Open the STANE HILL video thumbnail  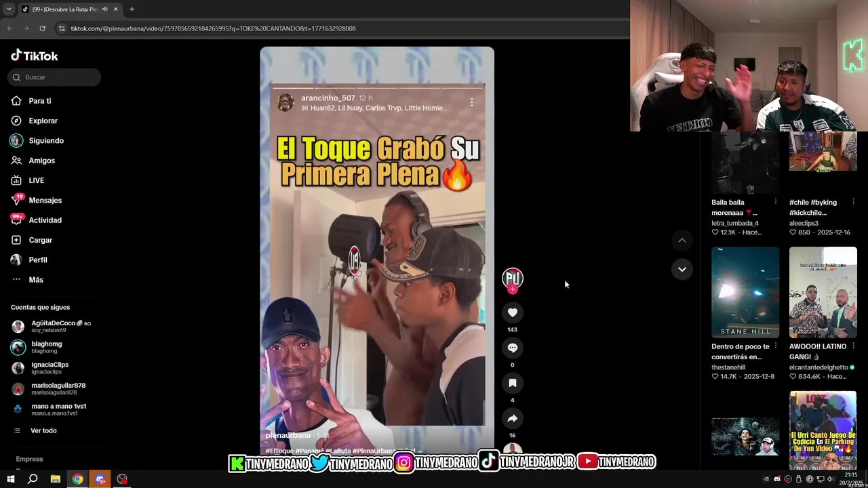coord(745,292)
